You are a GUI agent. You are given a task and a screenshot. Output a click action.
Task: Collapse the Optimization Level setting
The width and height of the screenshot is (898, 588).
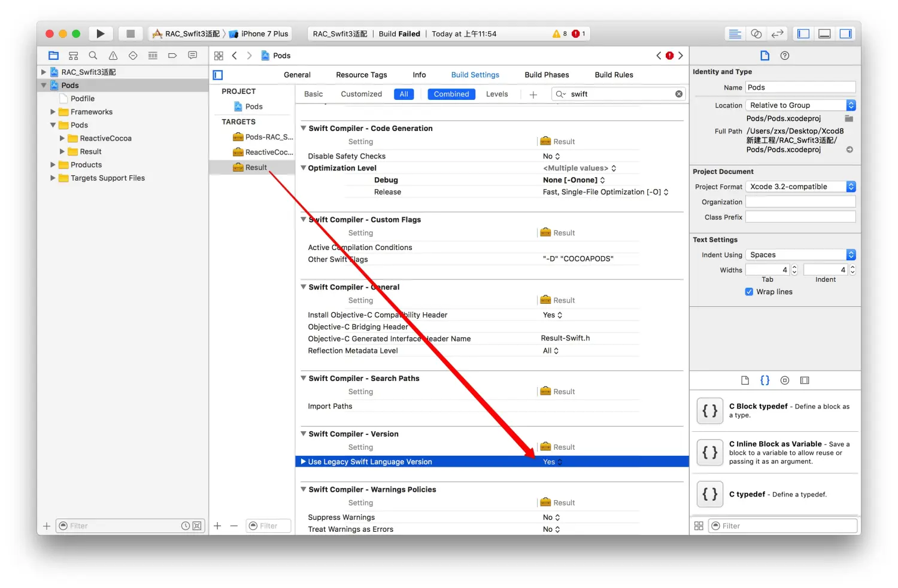304,168
